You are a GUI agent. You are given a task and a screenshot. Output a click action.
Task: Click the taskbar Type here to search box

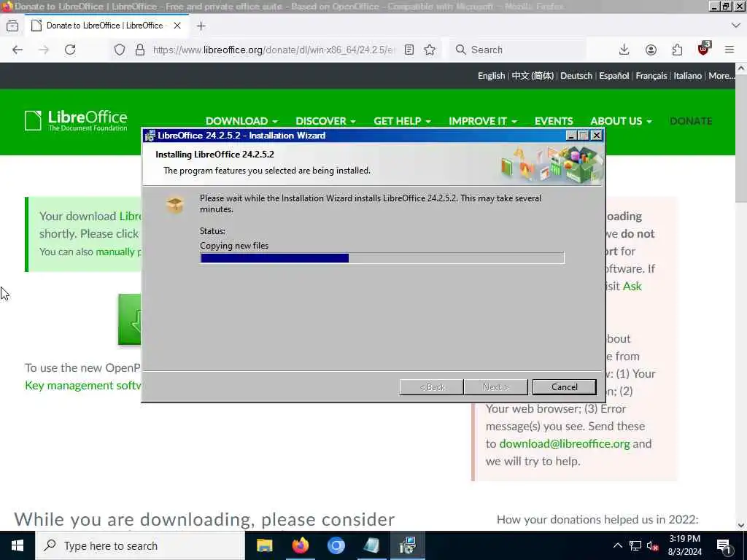pos(140,545)
